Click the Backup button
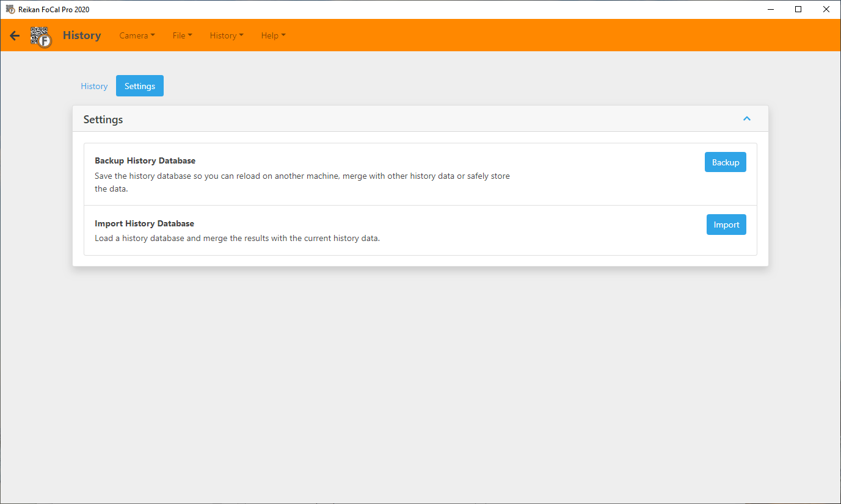 (x=726, y=162)
